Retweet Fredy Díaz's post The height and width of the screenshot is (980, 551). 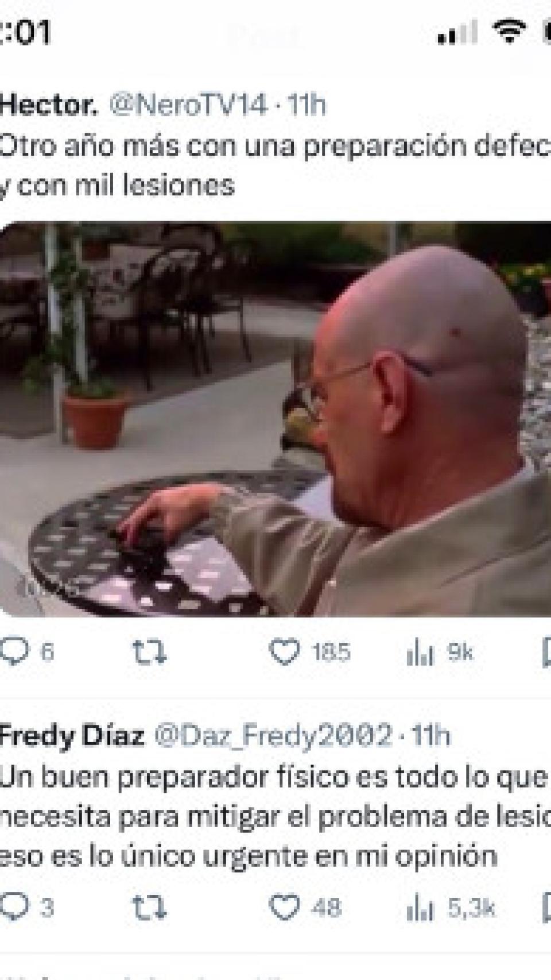(x=149, y=908)
